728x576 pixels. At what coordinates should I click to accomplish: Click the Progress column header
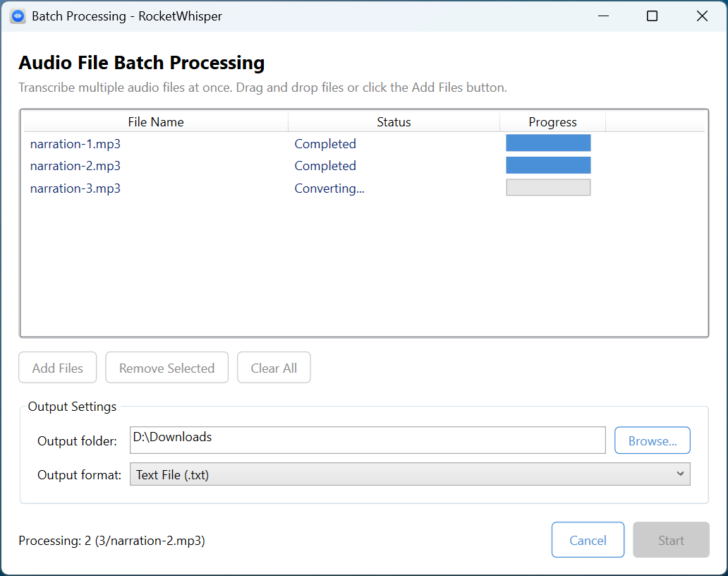pos(552,121)
